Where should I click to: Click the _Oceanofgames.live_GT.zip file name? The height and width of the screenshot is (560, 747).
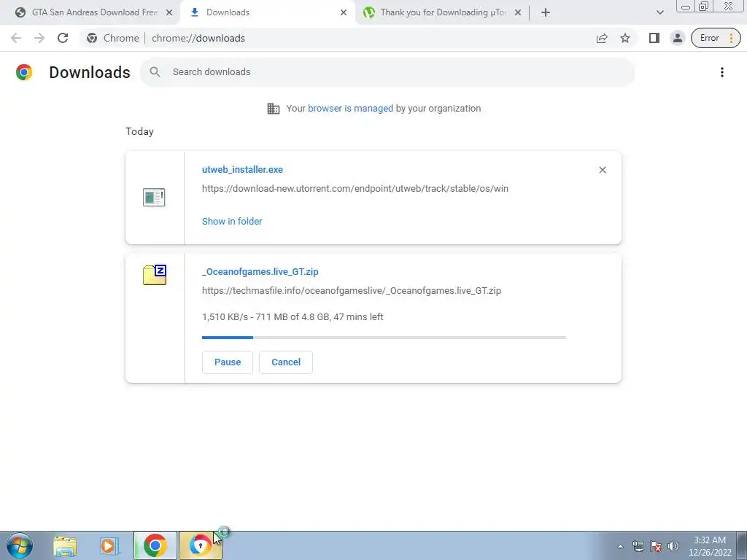(260, 271)
